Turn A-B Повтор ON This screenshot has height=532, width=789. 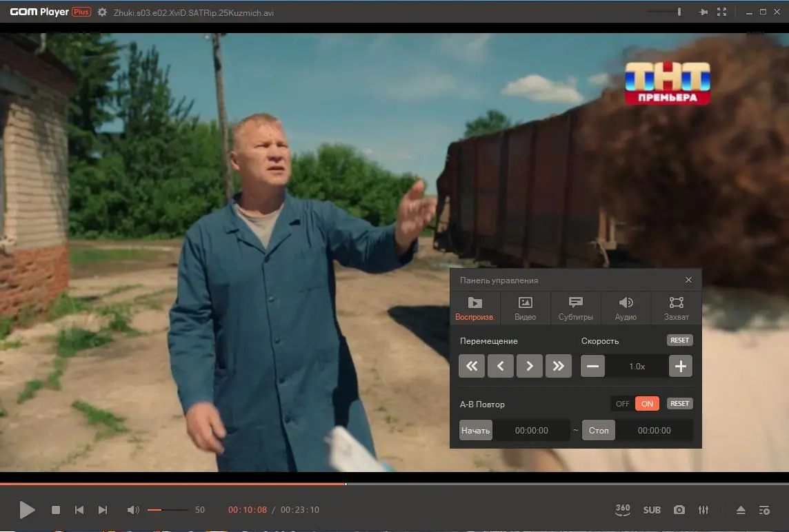(x=647, y=404)
